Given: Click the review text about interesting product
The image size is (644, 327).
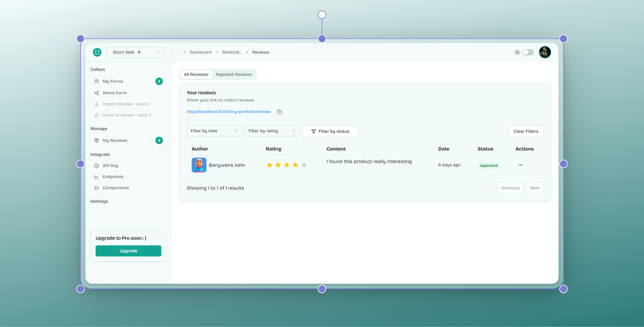Looking at the screenshot, I should pos(369,162).
